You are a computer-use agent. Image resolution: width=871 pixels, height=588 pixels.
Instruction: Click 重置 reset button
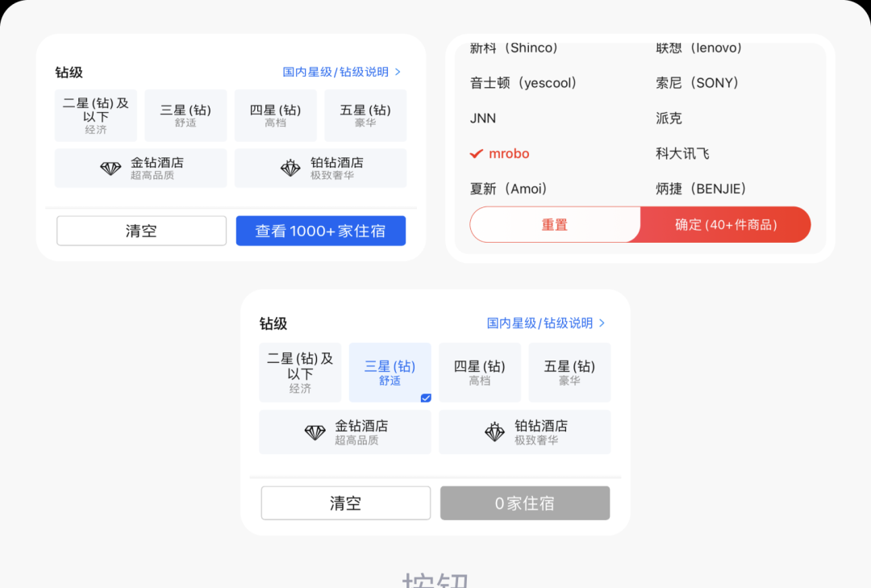[555, 224]
